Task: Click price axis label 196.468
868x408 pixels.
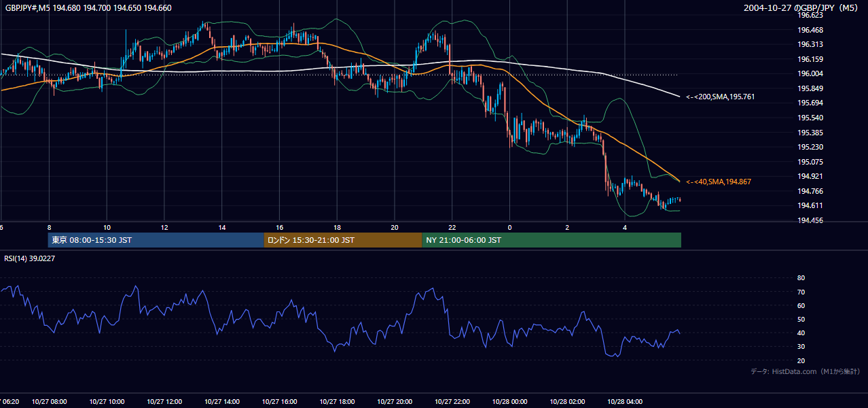Action: coord(810,30)
